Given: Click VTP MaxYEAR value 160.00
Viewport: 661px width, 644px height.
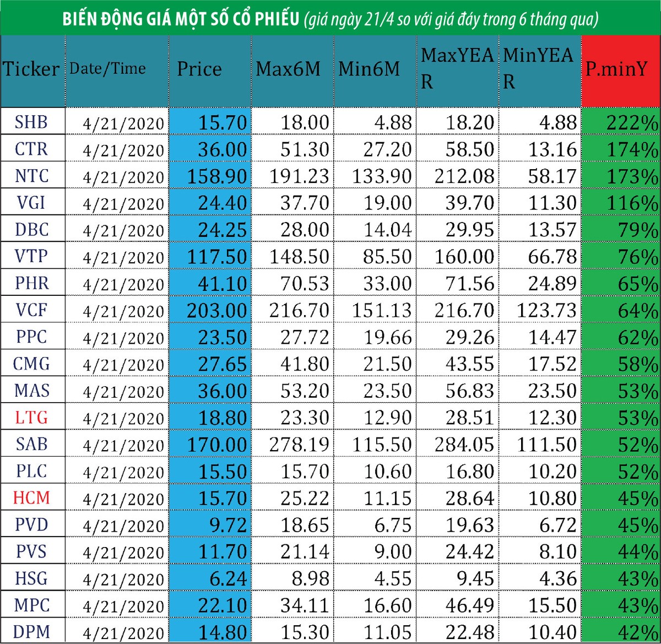Looking at the screenshot, I should (464, 257).
